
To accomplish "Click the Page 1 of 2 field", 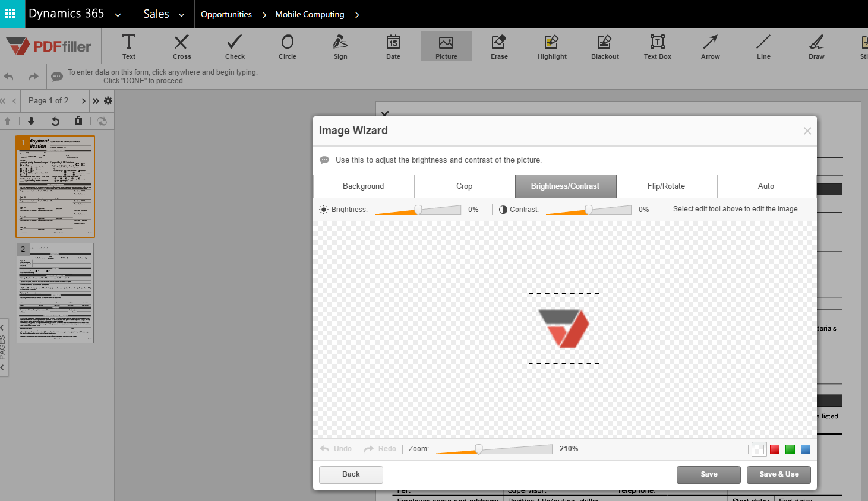I will click(x=49, y=101).
